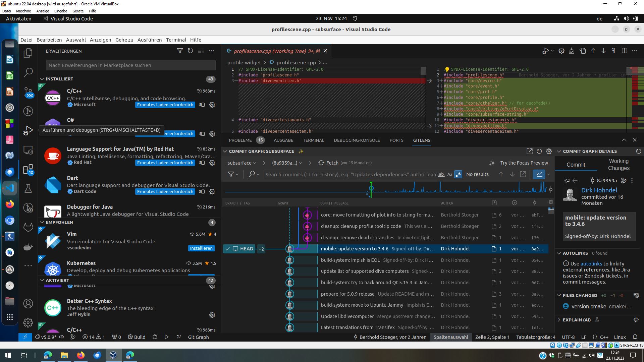
Task: Go to previous change arrow in editor
Action: 593,51
